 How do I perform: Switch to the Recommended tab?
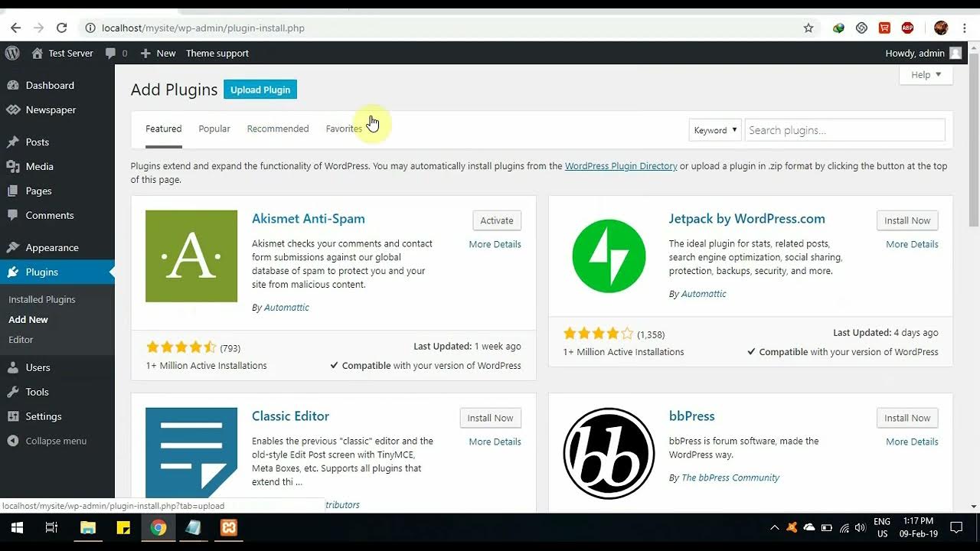pyautogui.click(x=278, y=129)
